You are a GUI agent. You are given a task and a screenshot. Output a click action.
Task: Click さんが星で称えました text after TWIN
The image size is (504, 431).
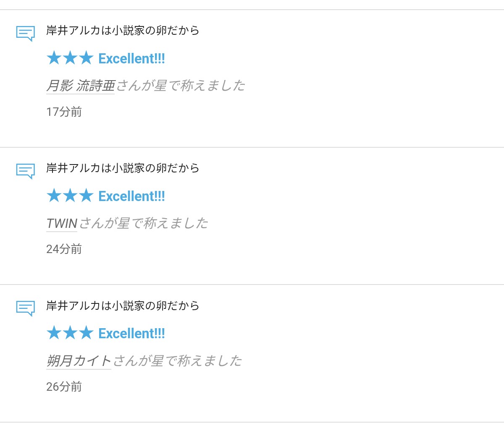(x=144, y=223)
